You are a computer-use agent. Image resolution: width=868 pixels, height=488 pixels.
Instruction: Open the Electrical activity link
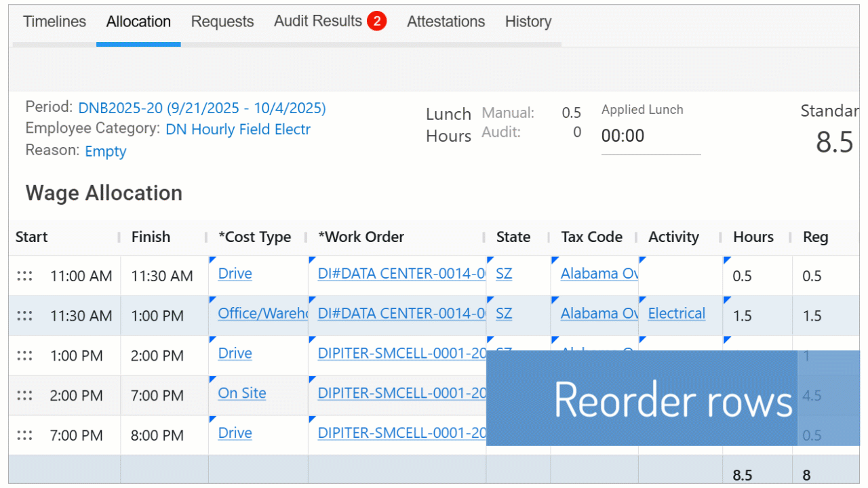click(677, 314)
